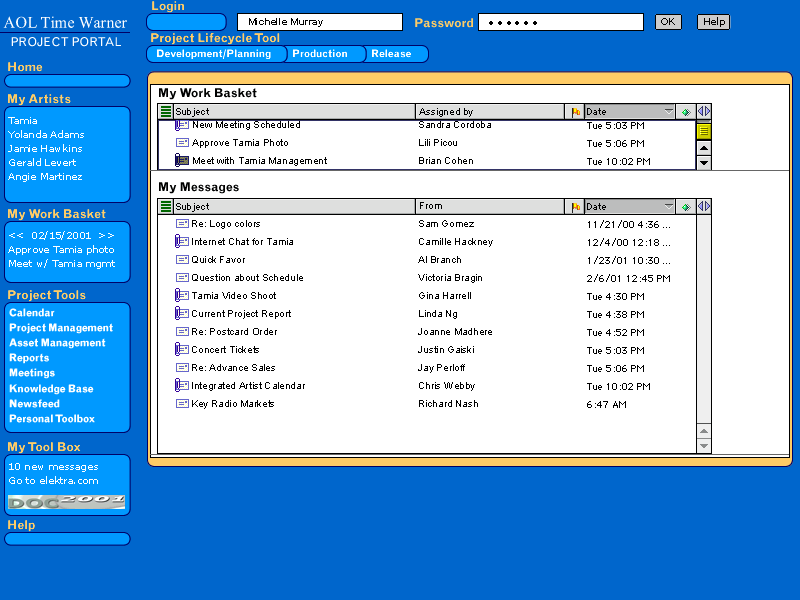Go to previous date in My Work Basket sidebar
Screen dimensions: 800x600
coord(16,235)
